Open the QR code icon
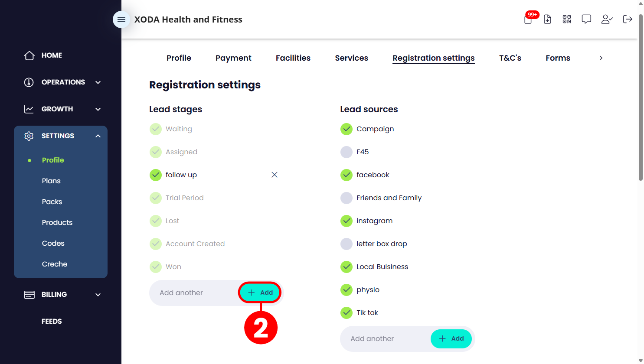Image resolution: width=644 pixels, height=364 pixels. [x=567, y=19]
